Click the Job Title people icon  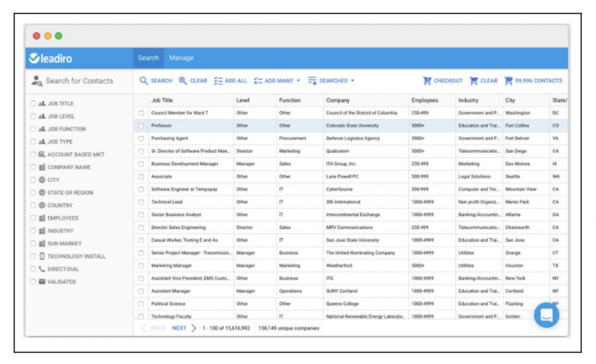pyautogui.click(x=42, y=104)
